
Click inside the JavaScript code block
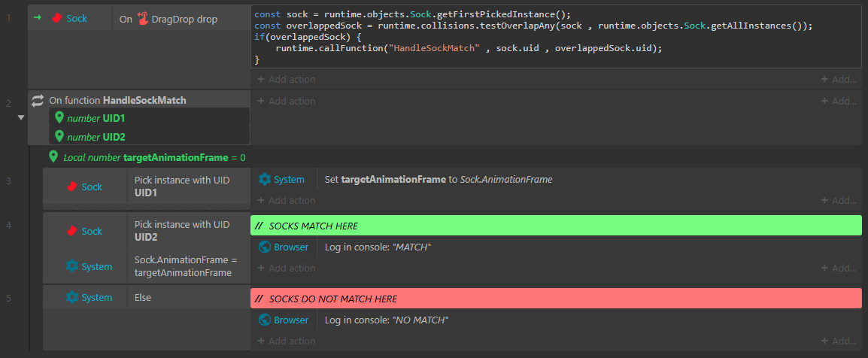tap(557, 37)
